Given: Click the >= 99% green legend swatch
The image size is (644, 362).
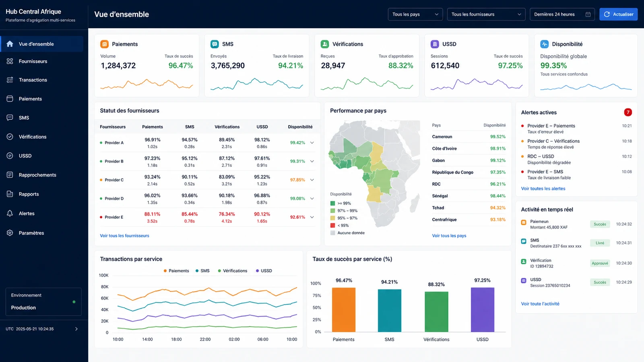Looking at the screenshot, I should 333,204.
